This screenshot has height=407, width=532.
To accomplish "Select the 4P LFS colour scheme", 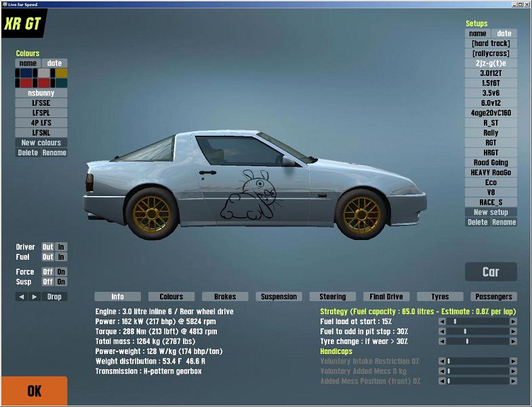I will pyautogui.click(x=41, y=123).
